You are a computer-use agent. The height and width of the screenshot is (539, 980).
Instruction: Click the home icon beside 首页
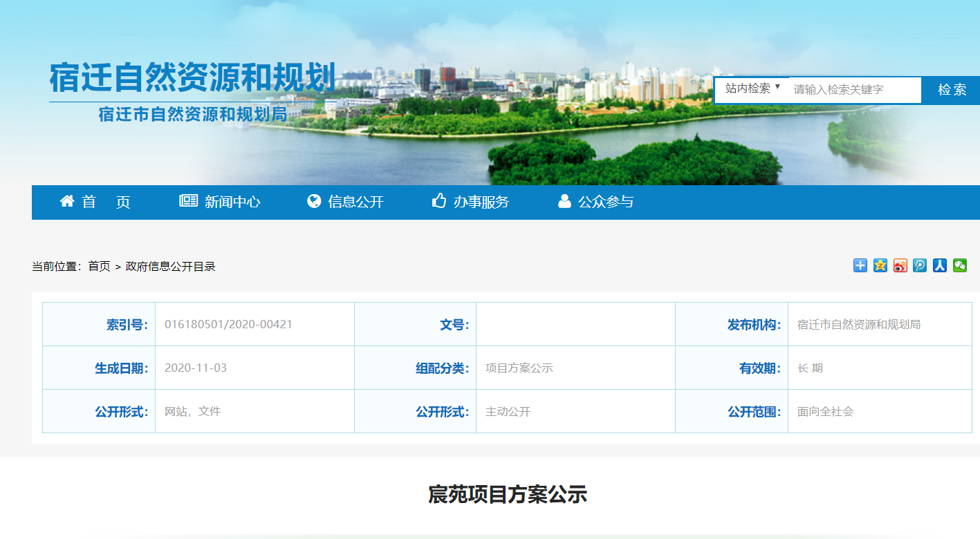(67, 201)
